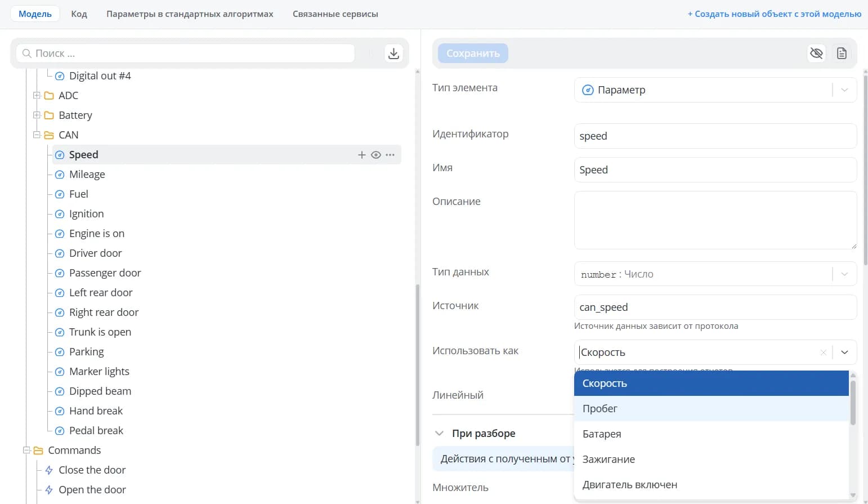Click the lightning icon of Close the door

[x=49, y=470]
